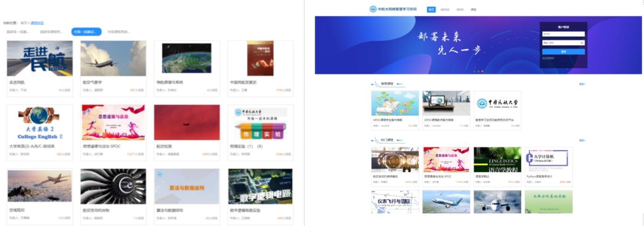644x226 pixels.
Task: Select the first course category filter tab
Action: click(x=18, y=32)
